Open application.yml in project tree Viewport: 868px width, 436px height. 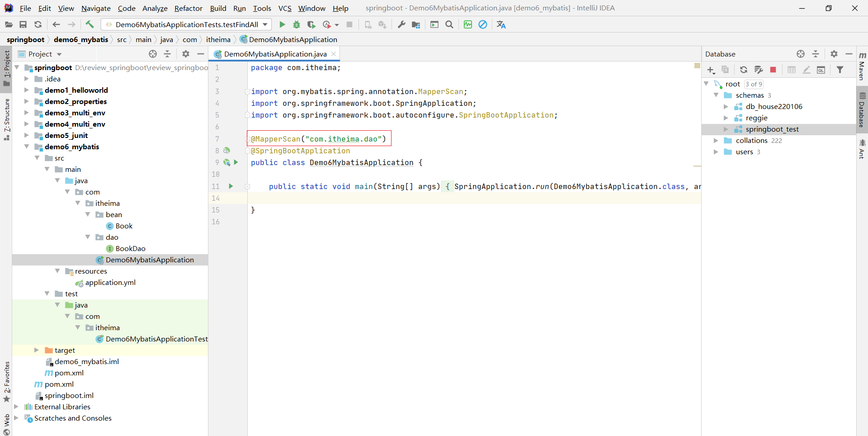tap(110, 282)
